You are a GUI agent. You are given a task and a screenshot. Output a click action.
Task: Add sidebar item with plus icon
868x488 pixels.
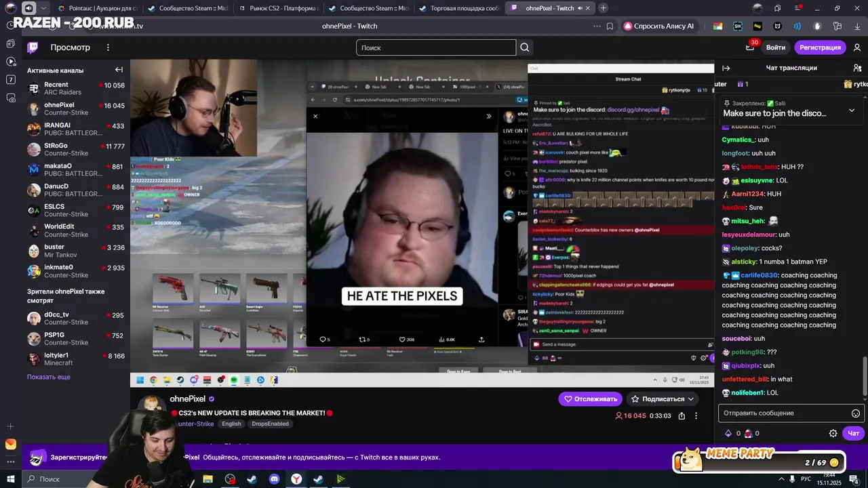pos(10,426)
